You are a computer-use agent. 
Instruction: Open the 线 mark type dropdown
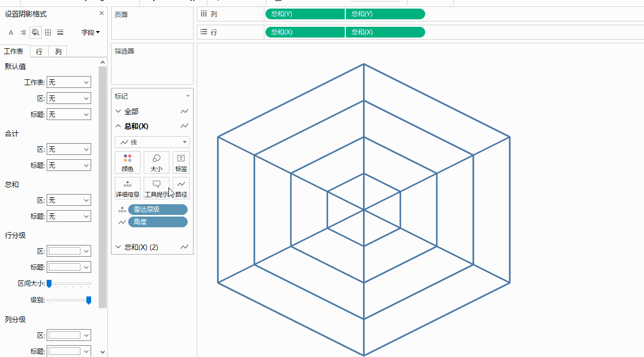tap(152, 142)
